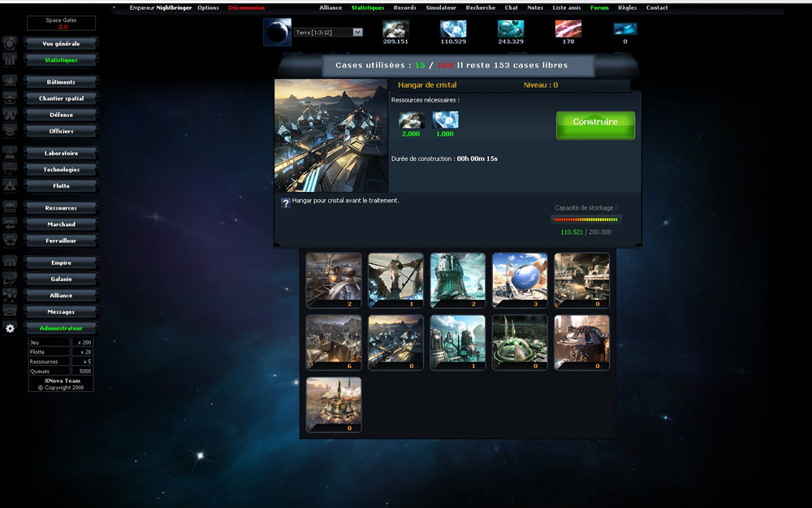Click the storage capacity gauge bar
Viewport: 812px width, 508px height.
pyautogui.click(x=586, y=219)
